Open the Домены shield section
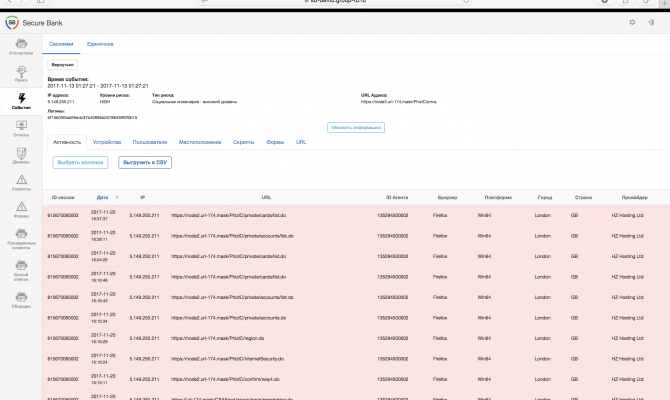 coord(21,156)
